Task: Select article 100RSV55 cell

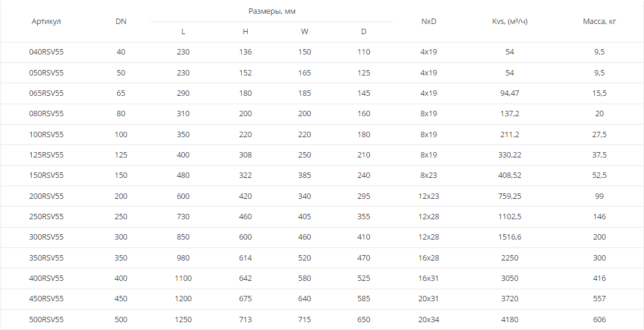Action: pos(47,134)
